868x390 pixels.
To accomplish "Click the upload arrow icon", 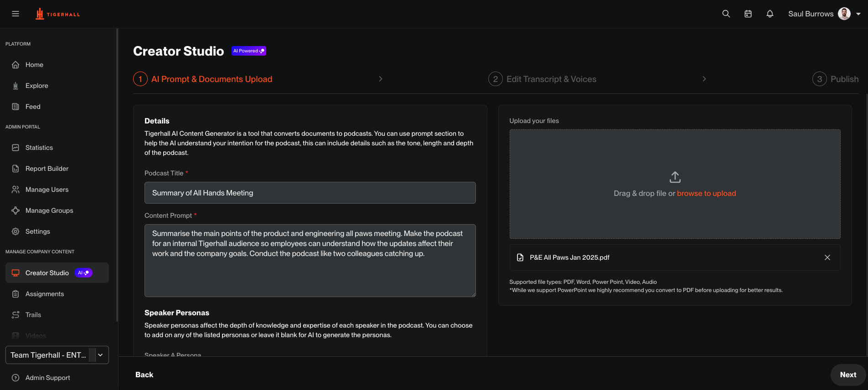I will click(x=675, y=177).
